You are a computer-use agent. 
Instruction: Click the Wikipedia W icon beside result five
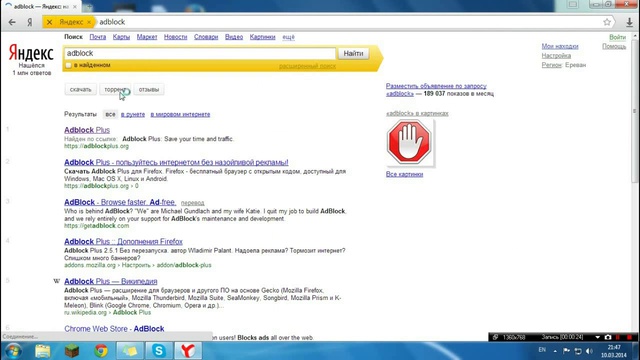(x=56, y=281)
